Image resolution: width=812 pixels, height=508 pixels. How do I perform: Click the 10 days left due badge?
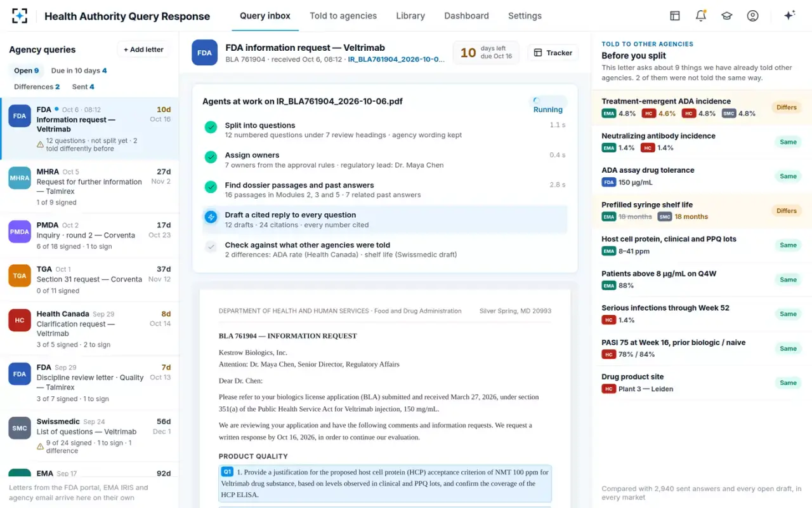[x=486, y=53]
